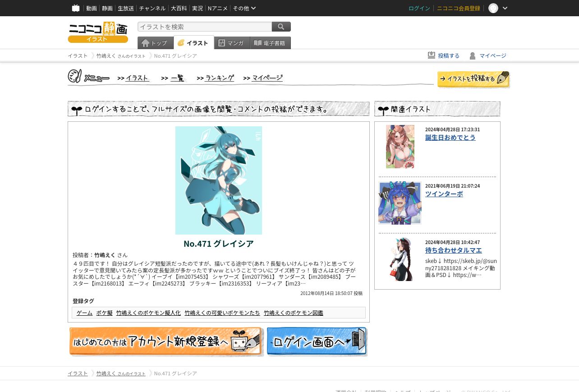The height and width of the screenshot is (392, 579).
Task: Click マイページ link in sub header
Action: pyautogui.click(x=493, y=56)
